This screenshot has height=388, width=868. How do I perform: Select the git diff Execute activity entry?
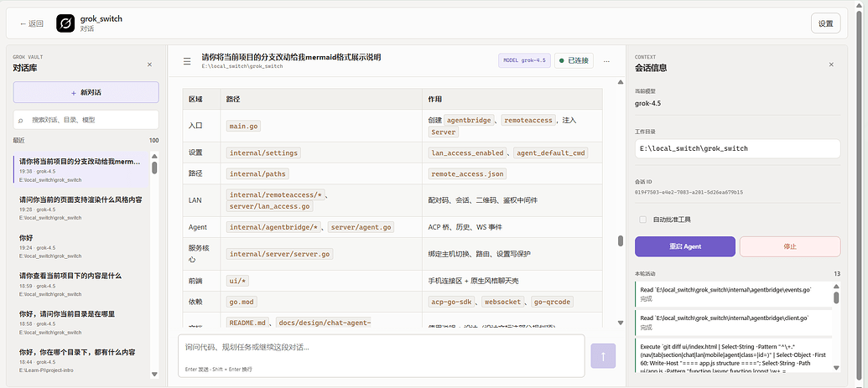click(x=733, y=355)
